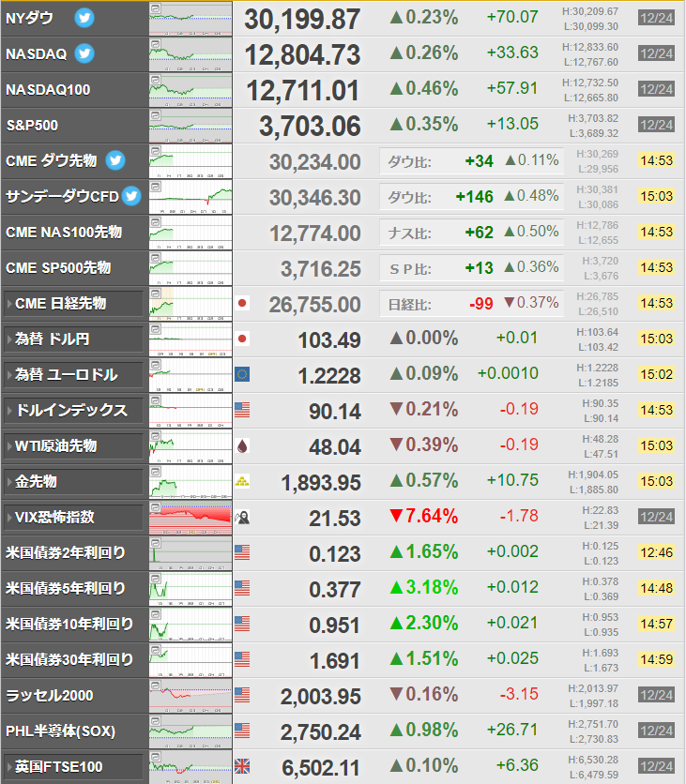Expand the 為替 ドル円 row
Image resolution: width=686 pixels, height=784 pixels.
[73, 339]
